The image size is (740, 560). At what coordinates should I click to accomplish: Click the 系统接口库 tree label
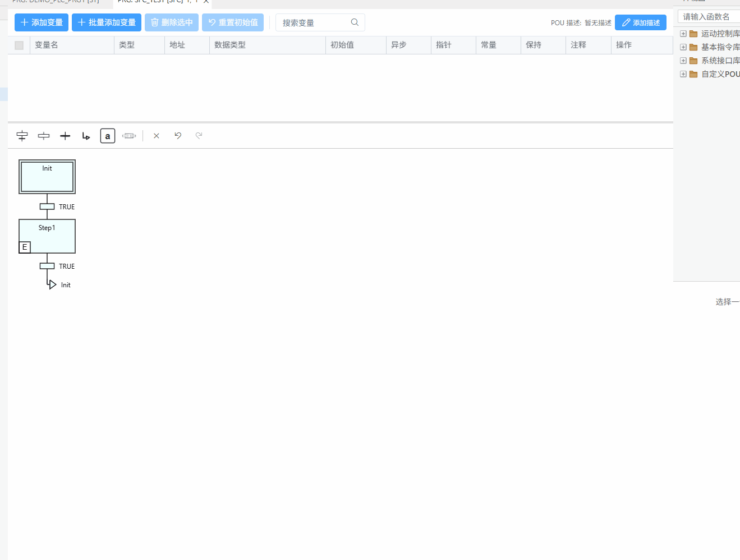point(720,61)
